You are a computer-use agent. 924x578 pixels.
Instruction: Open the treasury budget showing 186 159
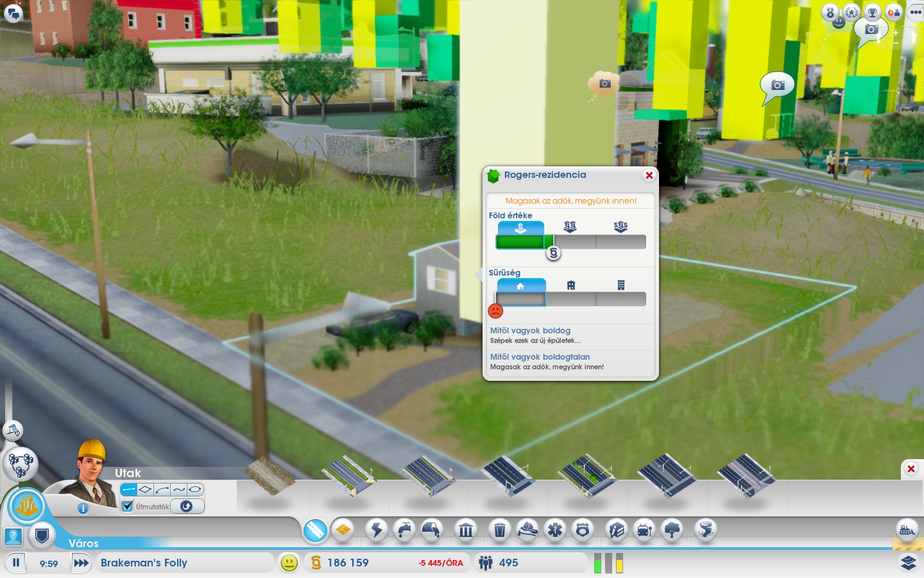tap(348, 563)
